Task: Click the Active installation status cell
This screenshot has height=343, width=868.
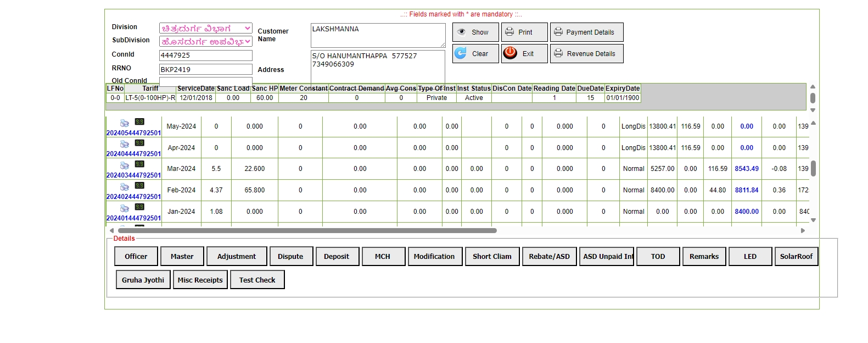Action: pyautogui.click(x=474, y=98)
